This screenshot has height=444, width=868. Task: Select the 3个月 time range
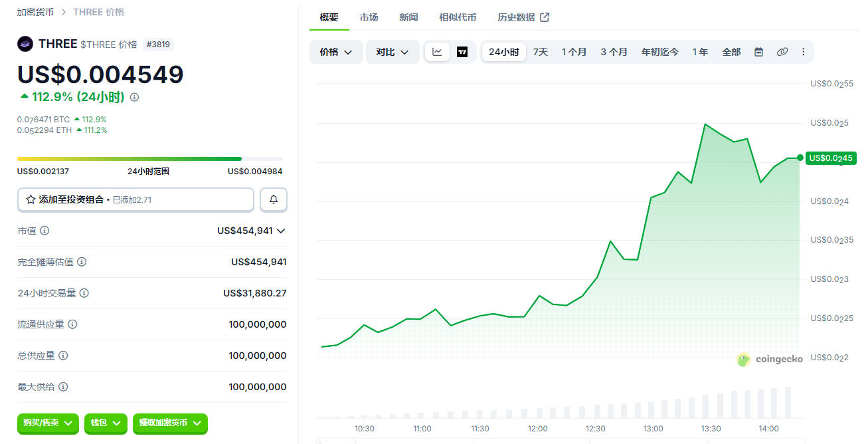tap(614, 52)
